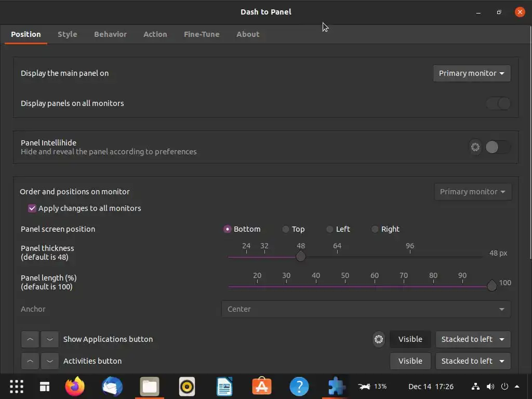This screenshot has width=532, height=399.
Task: Open Display the main panel on dropdown
Action: pos(472,73)
